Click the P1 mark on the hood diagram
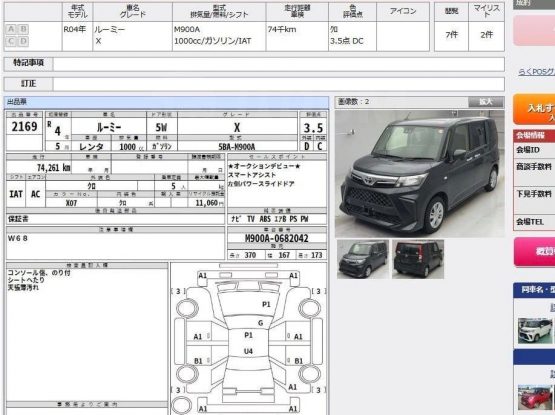This screenshot has height=415, width=555. point(266,304)
